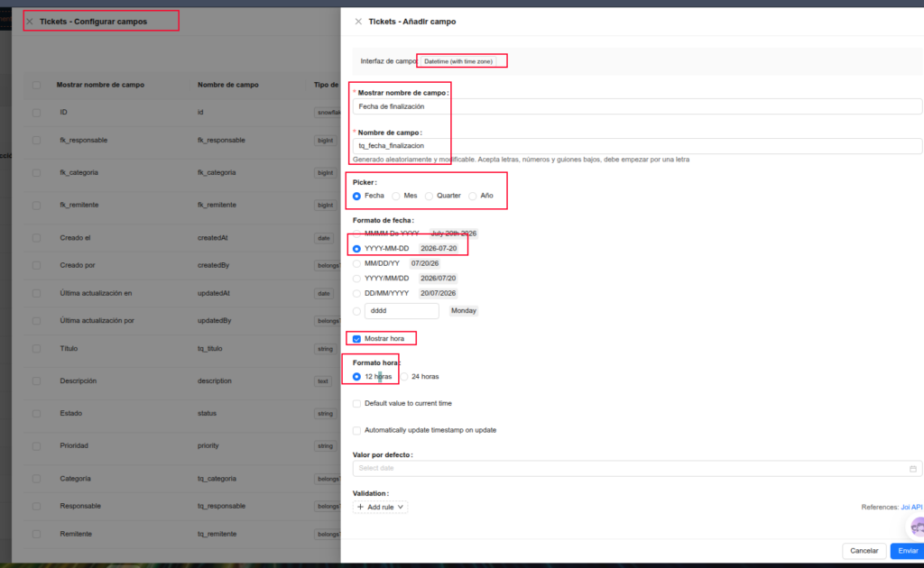Image resolution: width=924 pixels, height=568 pixels.
Task: Select the Quarter picker option
Action: 429,196
